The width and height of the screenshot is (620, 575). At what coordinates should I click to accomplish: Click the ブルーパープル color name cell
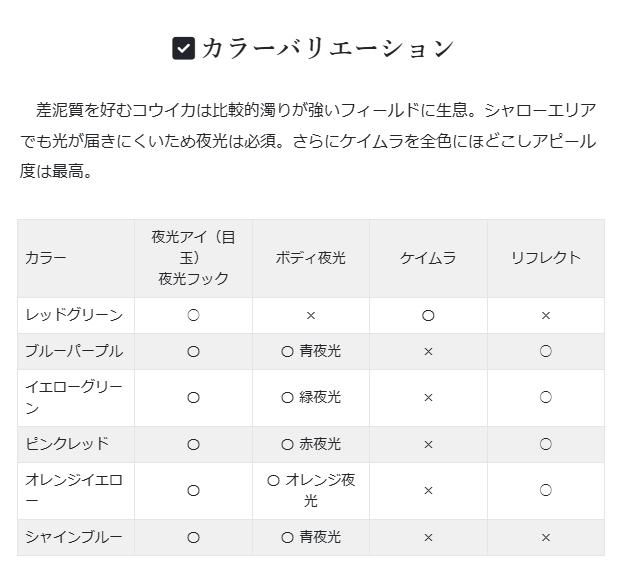pyautogui.click(x=74, y=351)
